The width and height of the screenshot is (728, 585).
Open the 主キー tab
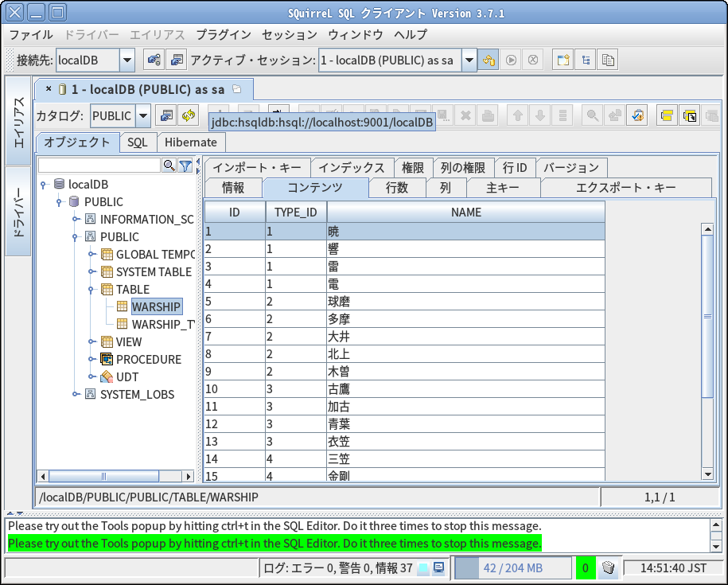pos(503,188)
